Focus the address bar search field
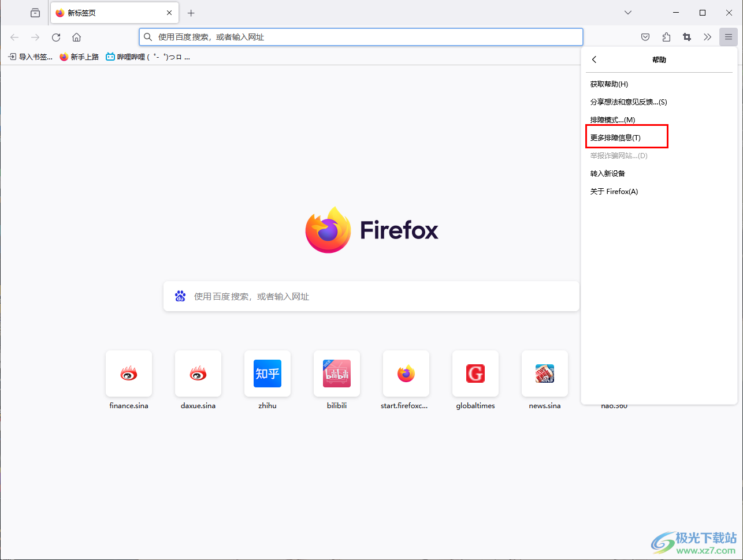Screen dimensions: 743x560 pos(361,37)
